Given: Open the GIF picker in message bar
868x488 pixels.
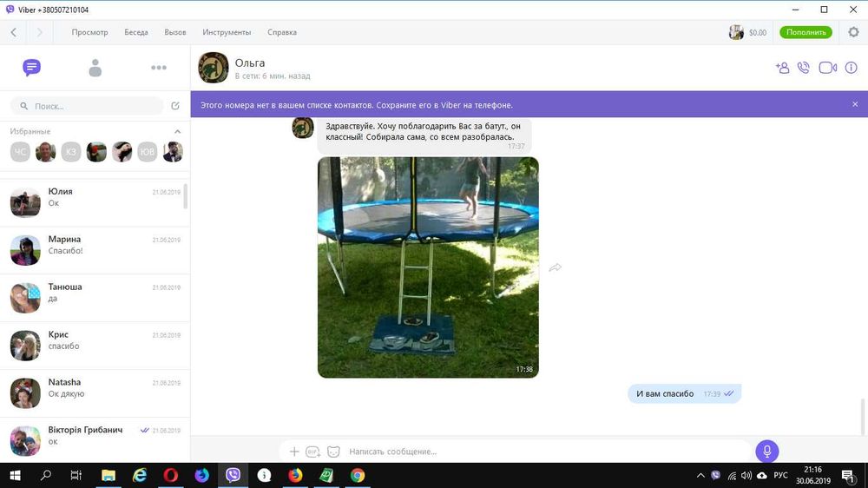Looking at the screenshot, I should point(312,452).
